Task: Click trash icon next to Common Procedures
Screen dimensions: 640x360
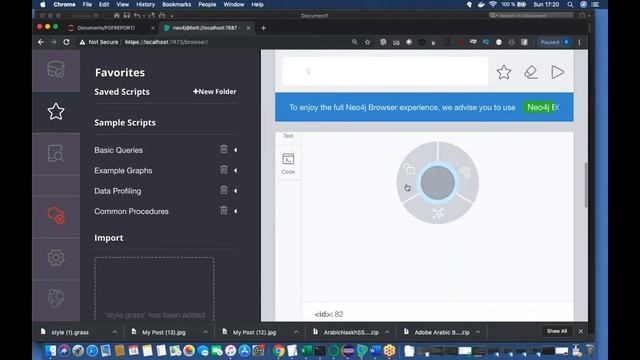Action: coord(224,210)
